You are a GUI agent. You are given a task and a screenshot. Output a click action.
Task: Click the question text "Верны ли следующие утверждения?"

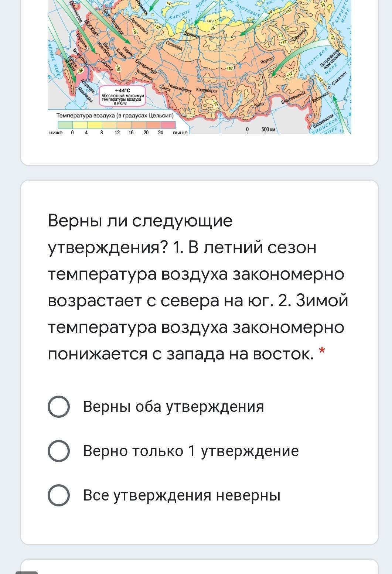coord(140,234)
